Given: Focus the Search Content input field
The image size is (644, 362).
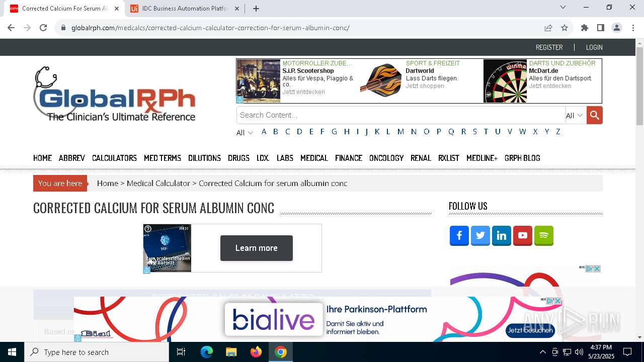Looking at the screenshot, I should pyautogui.click(x=401, y=115).
